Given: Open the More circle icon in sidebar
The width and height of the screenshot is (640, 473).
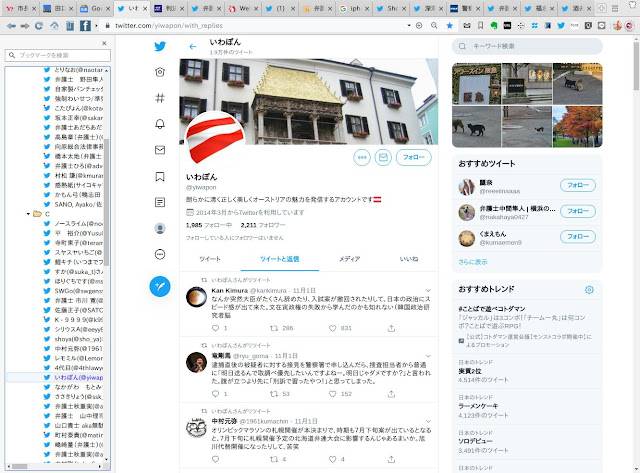Looking at the screenshot, I should (160, 254).
